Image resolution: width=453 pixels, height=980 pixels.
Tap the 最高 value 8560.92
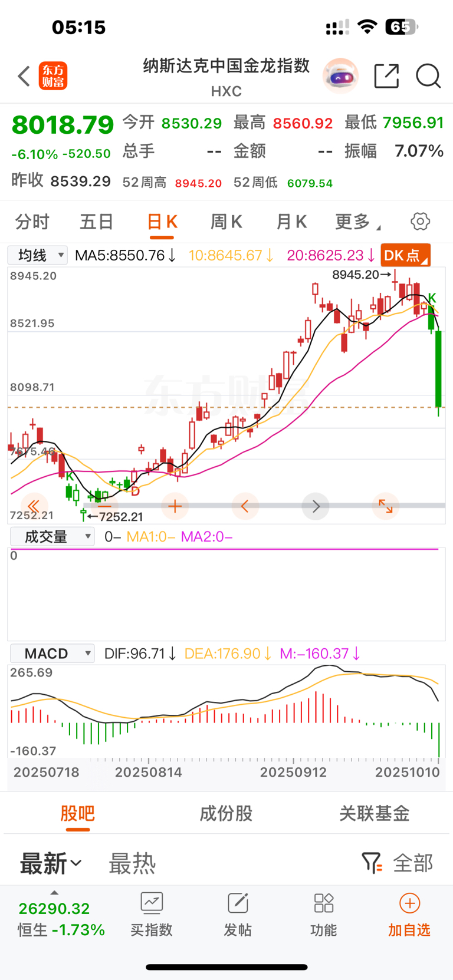tap(303, 123)
